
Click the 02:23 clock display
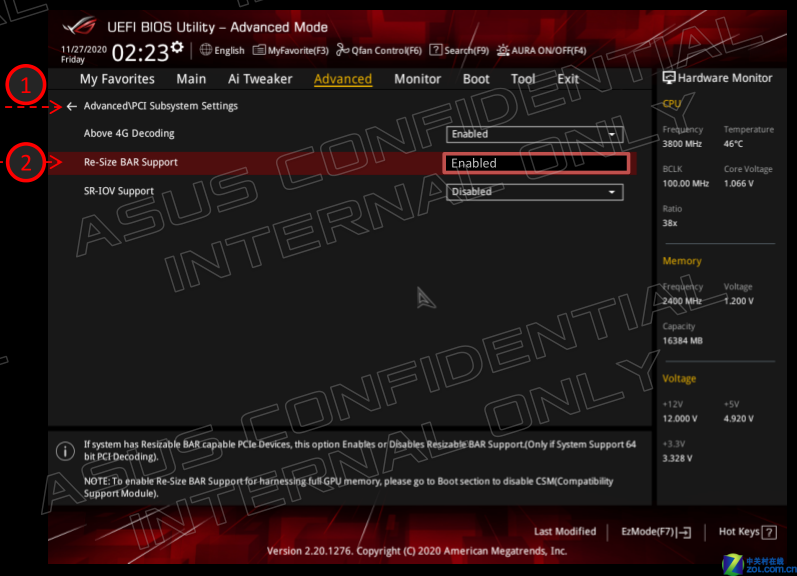[x=140, y=53]
